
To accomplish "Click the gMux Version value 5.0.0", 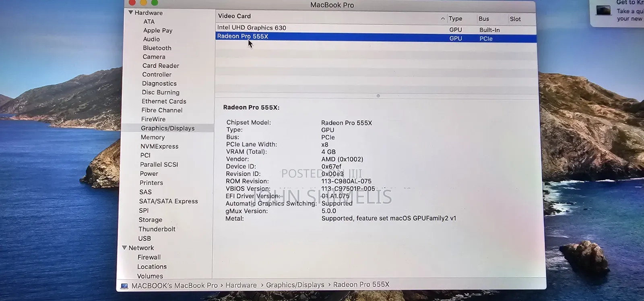I will point(328,211).
